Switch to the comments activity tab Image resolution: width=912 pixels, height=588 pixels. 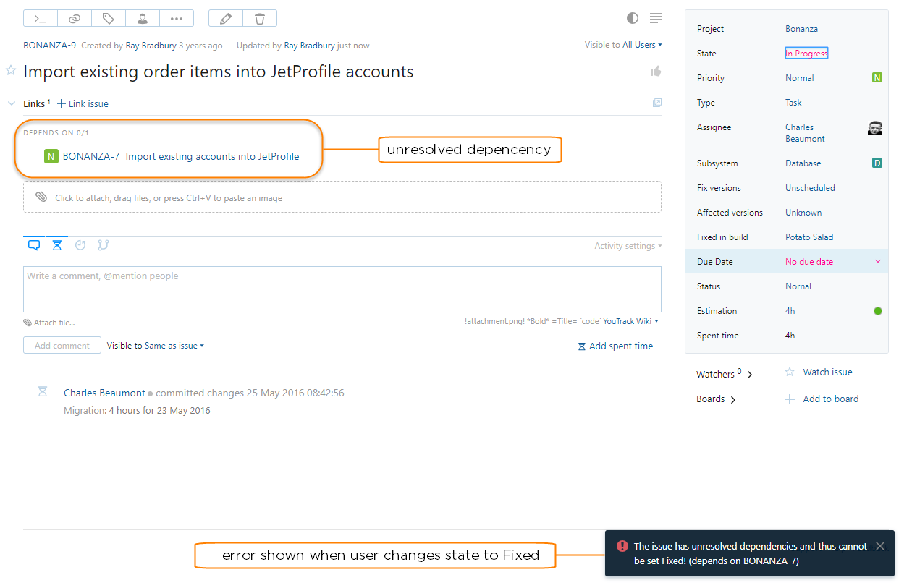coord(34,245)
